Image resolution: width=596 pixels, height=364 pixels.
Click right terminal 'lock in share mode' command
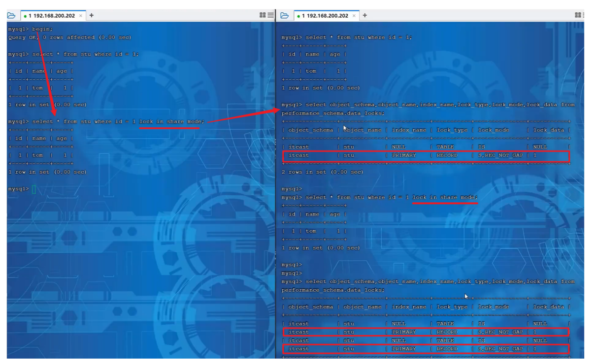[379, 197]
